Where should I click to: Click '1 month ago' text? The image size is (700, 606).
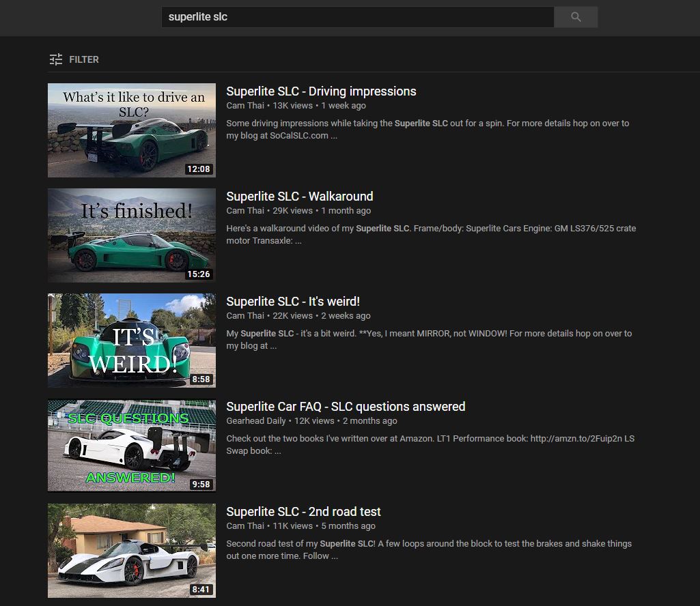346,211
